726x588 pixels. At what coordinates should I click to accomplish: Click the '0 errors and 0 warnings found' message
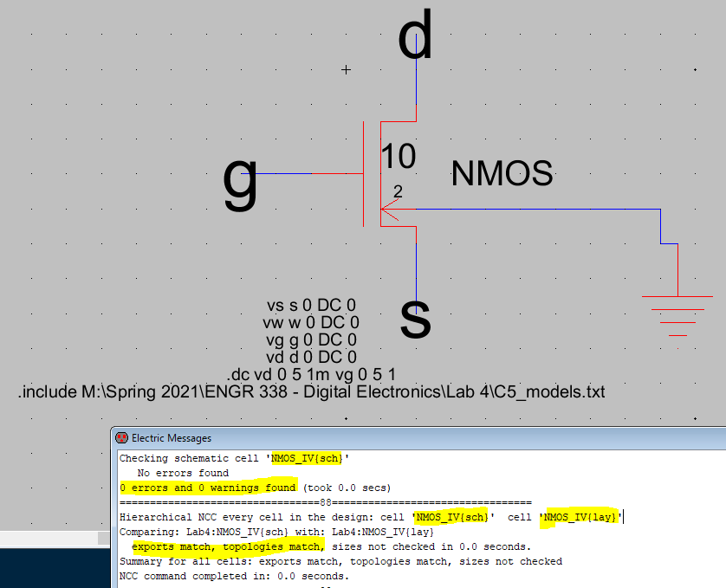point(208,488)
